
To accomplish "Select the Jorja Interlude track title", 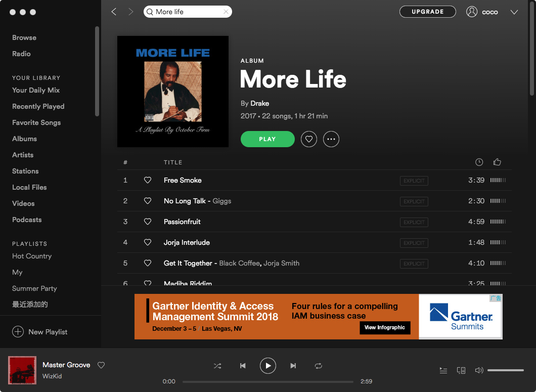I will click(187, 242).
